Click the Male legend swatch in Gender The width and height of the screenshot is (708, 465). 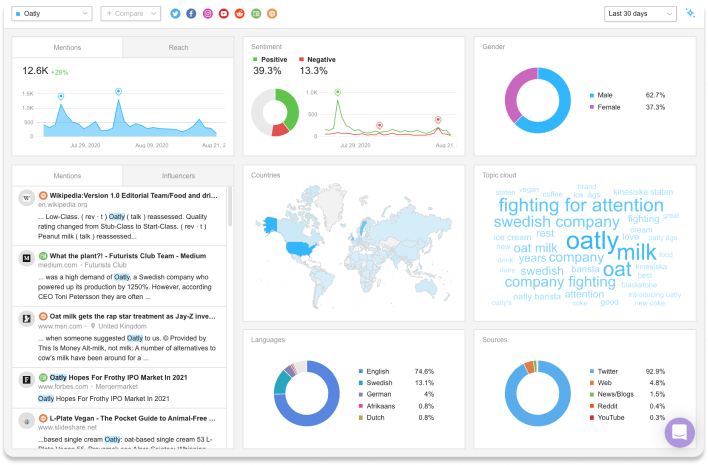click(592, 95)
